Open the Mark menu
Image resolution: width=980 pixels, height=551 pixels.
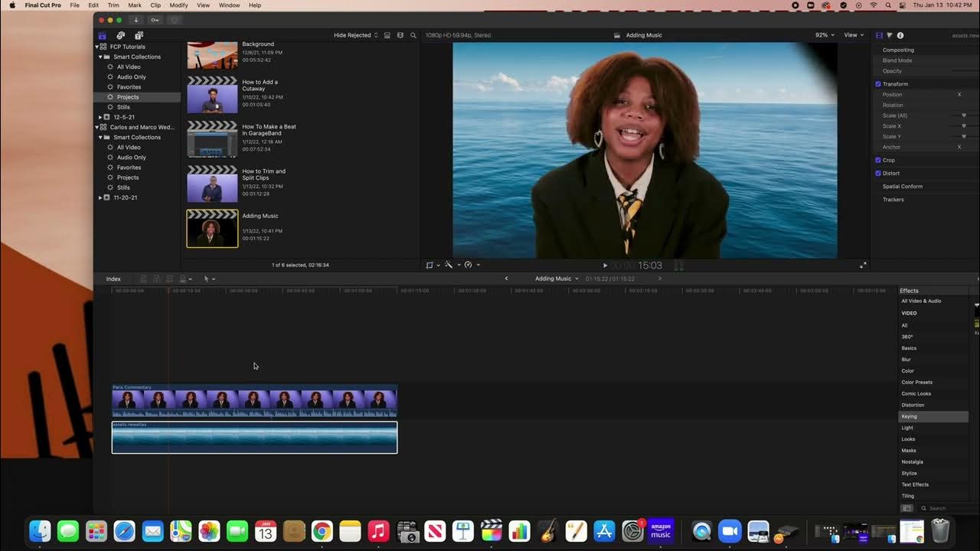(135, 5)
